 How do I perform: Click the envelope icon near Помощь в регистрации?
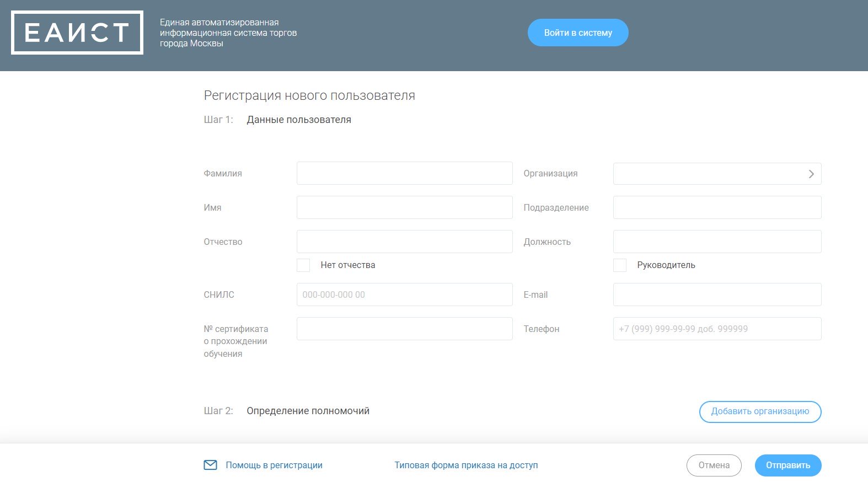210,465
